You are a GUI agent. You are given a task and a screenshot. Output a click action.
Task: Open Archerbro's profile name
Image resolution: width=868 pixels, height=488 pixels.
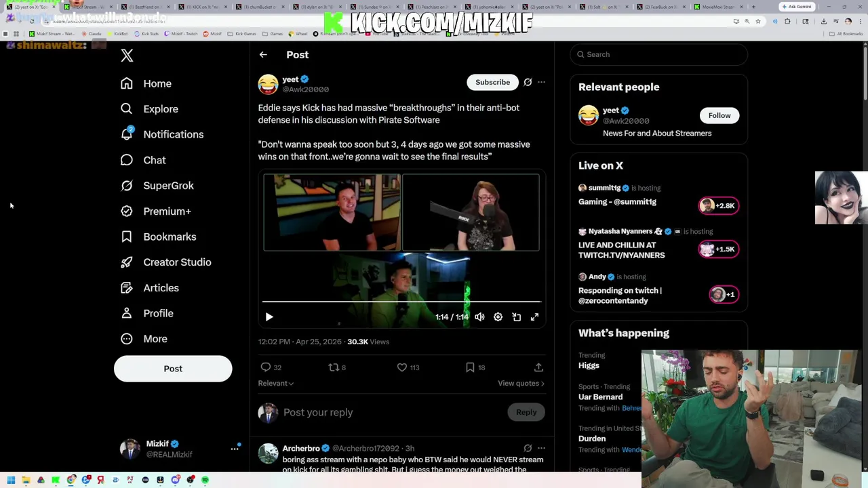point(301,449)
